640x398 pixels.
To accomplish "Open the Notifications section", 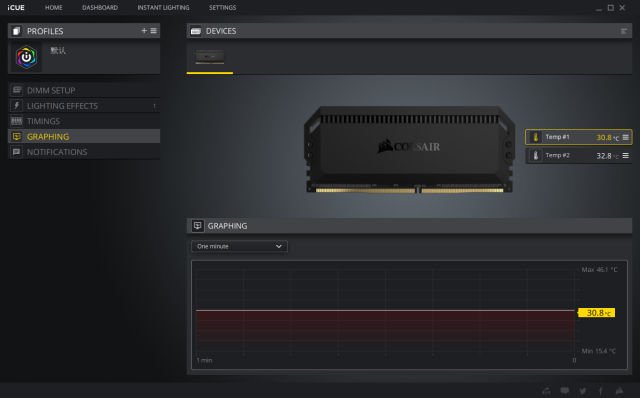I will point(84,152).
